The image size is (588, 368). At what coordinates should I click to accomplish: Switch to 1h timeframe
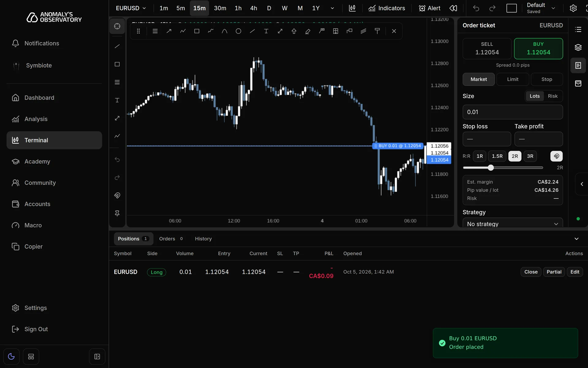tap(238, 8)
